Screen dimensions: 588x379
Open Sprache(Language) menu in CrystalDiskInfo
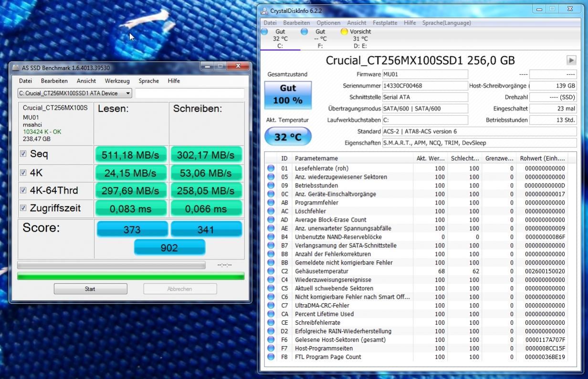[446, 23]
